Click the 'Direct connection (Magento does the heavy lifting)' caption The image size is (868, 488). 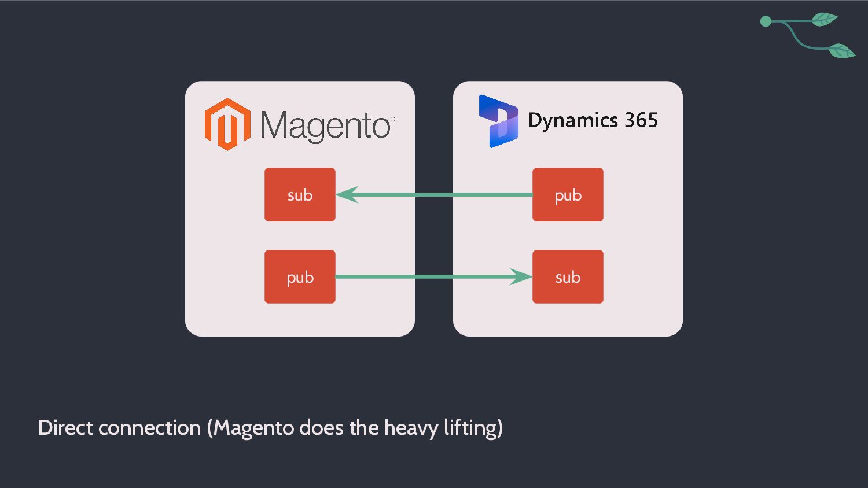[x=270, y=428]
